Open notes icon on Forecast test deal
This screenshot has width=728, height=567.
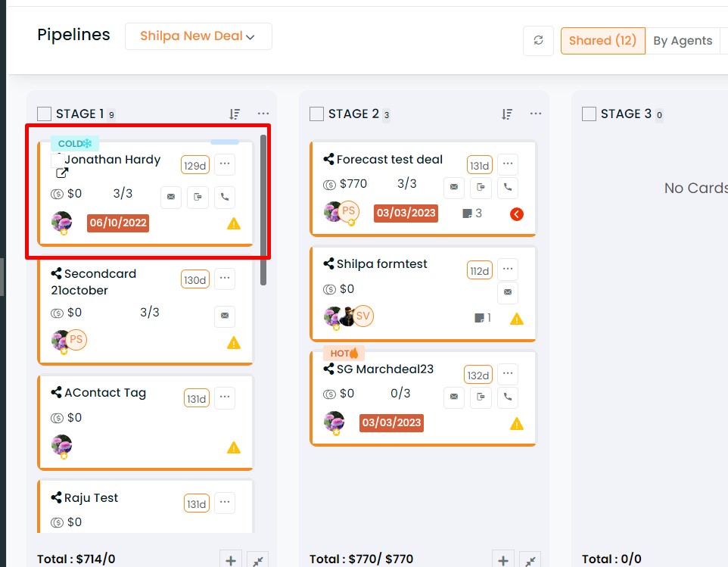pos(468,213)
